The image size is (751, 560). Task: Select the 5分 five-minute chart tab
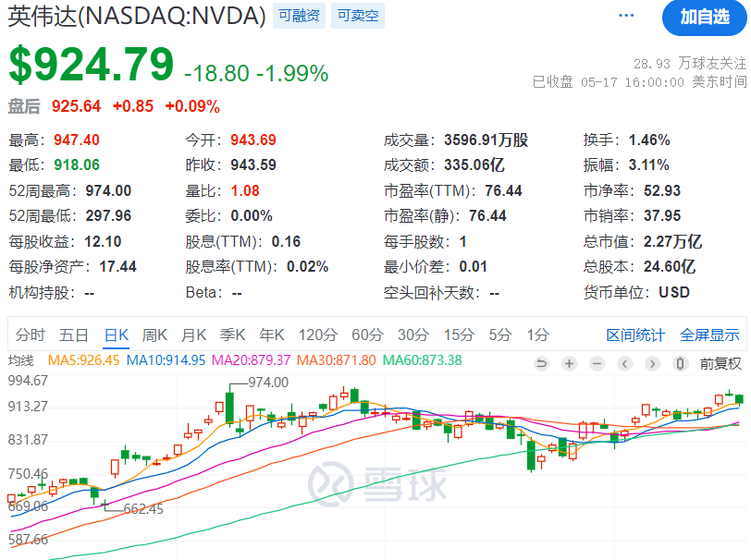tap(499, 336)
